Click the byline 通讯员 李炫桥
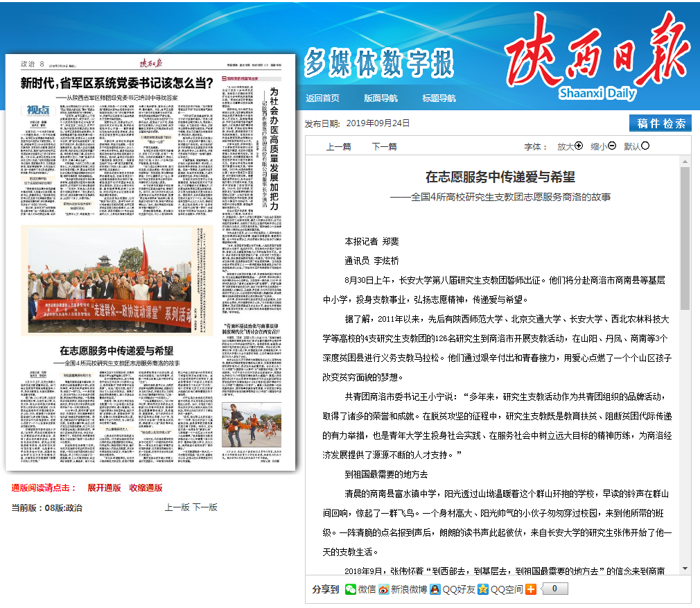Viewport: 700px width, 608px height. tap(372, 261)
